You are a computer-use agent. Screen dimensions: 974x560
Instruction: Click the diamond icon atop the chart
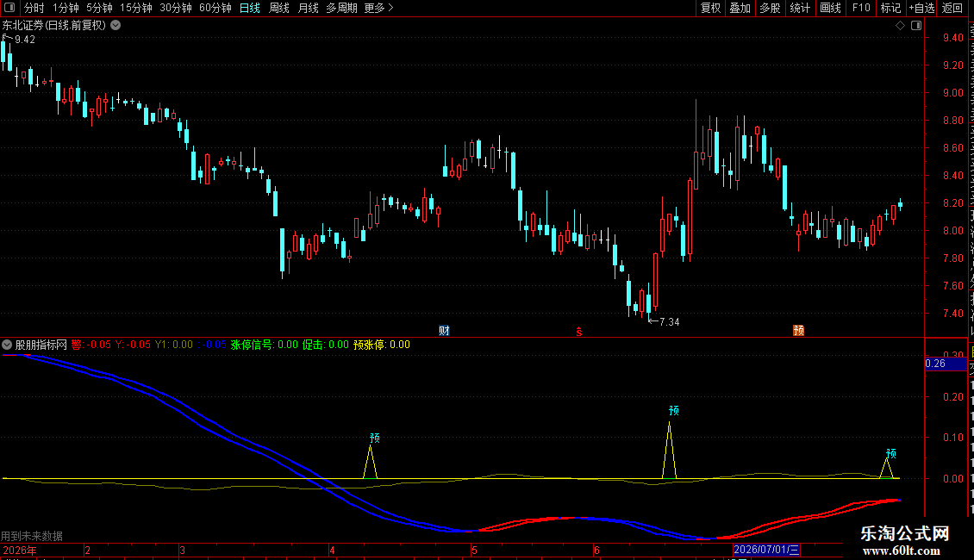(900, 26)
